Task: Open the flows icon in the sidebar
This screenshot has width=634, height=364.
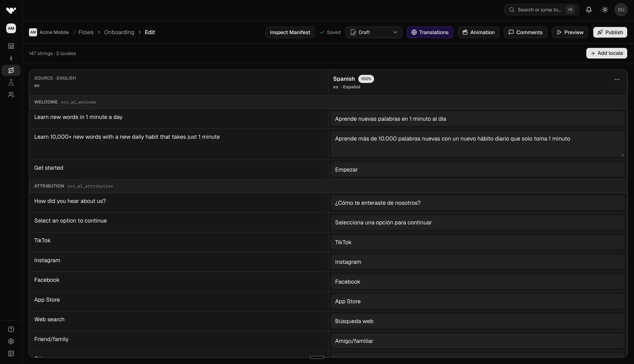Action: click(x=11, y=70)
